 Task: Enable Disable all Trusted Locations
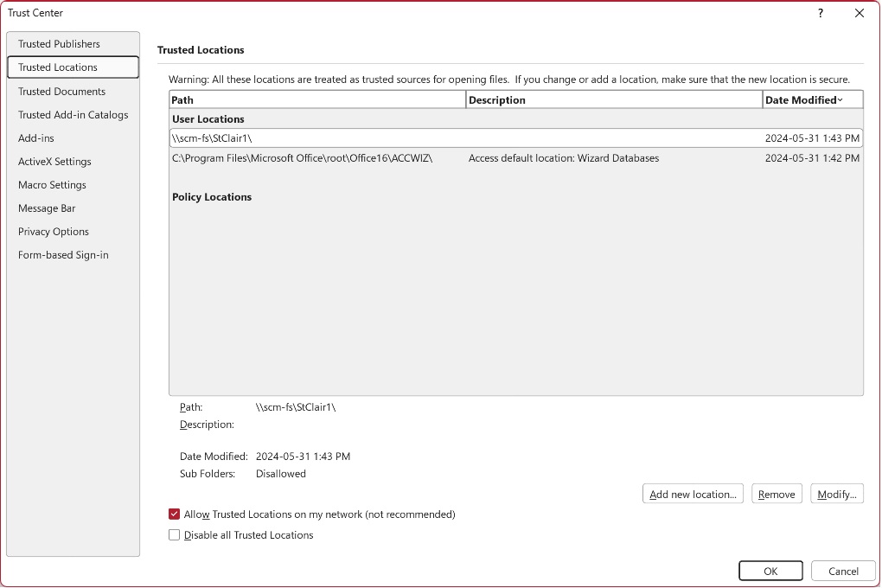point(174,534)
